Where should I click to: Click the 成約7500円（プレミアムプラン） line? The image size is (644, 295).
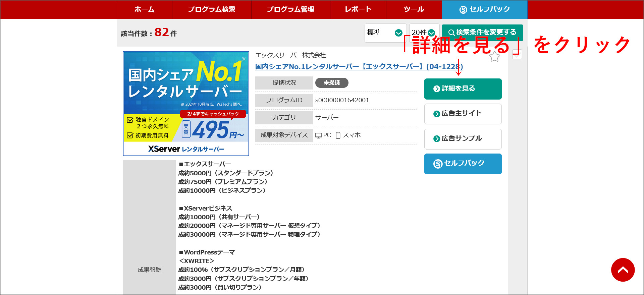[223, 182]
